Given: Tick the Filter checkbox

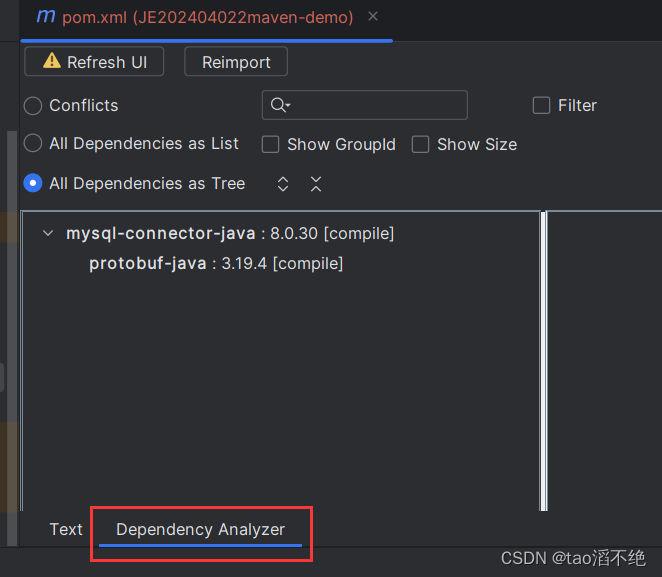Looking at the screenshot, I should point(541,105).
